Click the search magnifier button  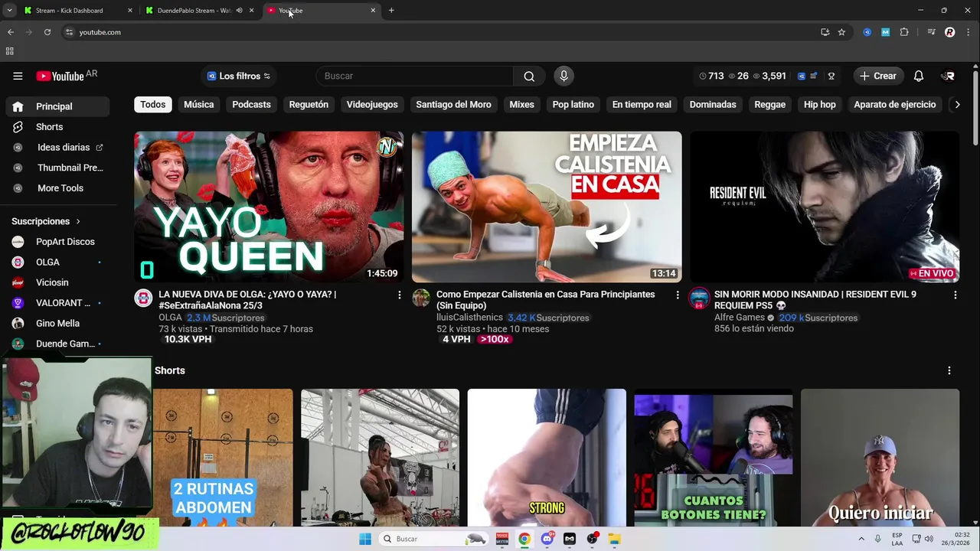click(x=529, y=76)
